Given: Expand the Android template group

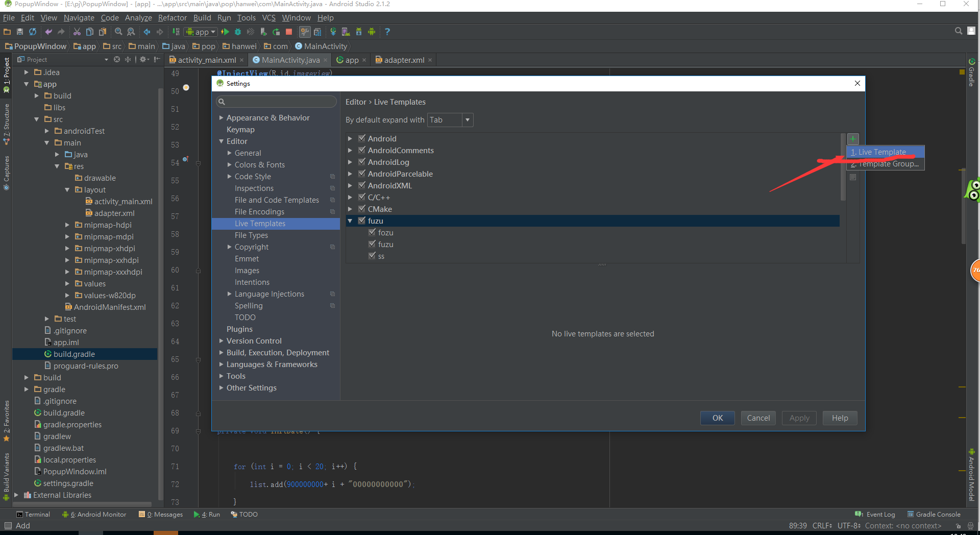Looking at the screenshot, I should (x=350, y=138).
